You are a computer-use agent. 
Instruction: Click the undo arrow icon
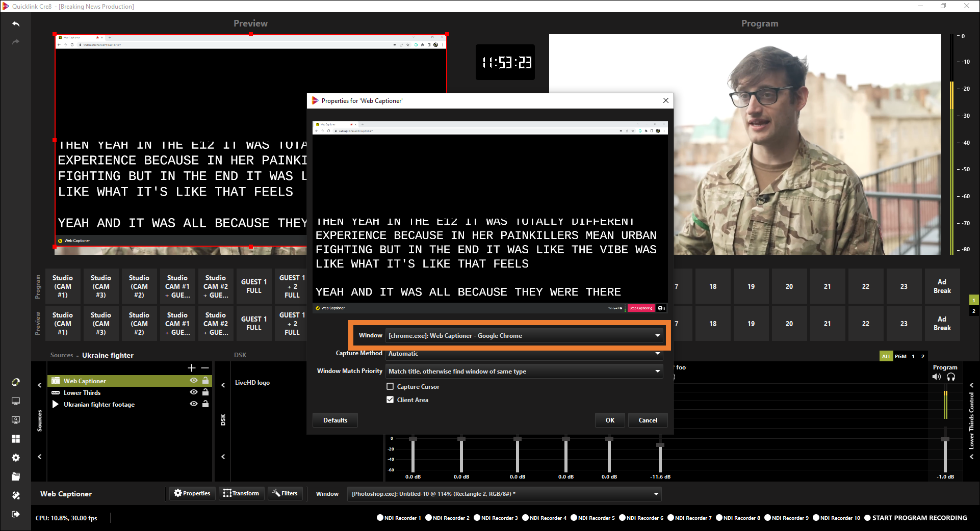tap(16, 24)
